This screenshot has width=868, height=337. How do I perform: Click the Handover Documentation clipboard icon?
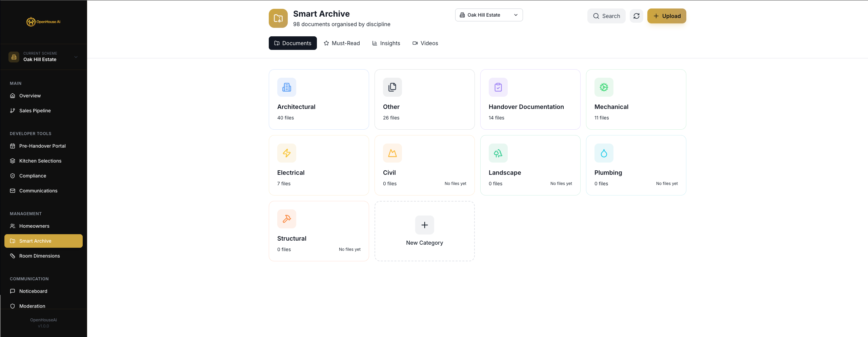click(498, 87)
